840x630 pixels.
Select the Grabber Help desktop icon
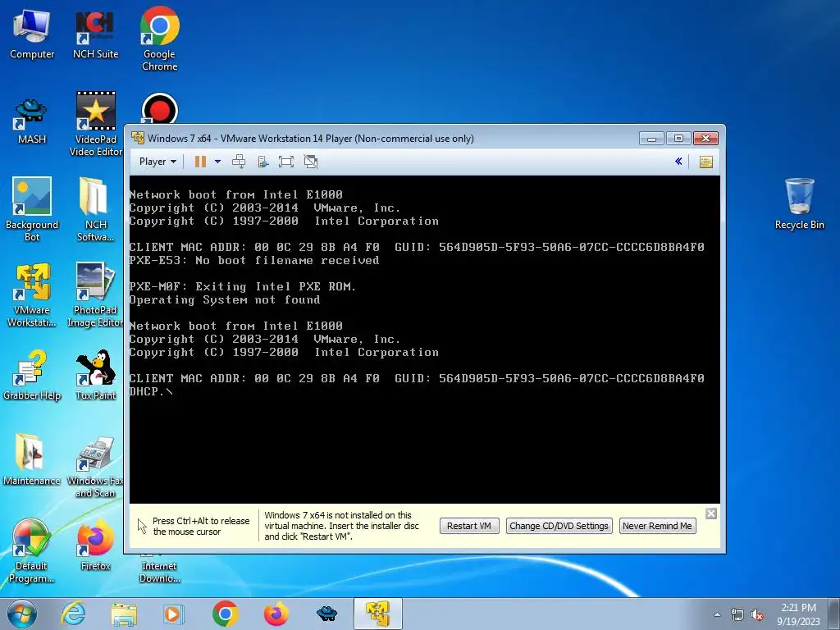(x=32, y=374)
